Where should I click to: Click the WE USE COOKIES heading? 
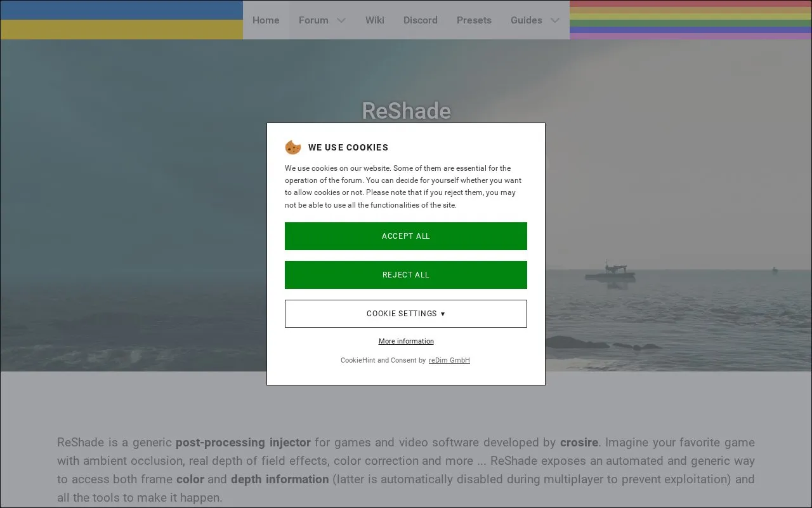(x=348, y=147)
